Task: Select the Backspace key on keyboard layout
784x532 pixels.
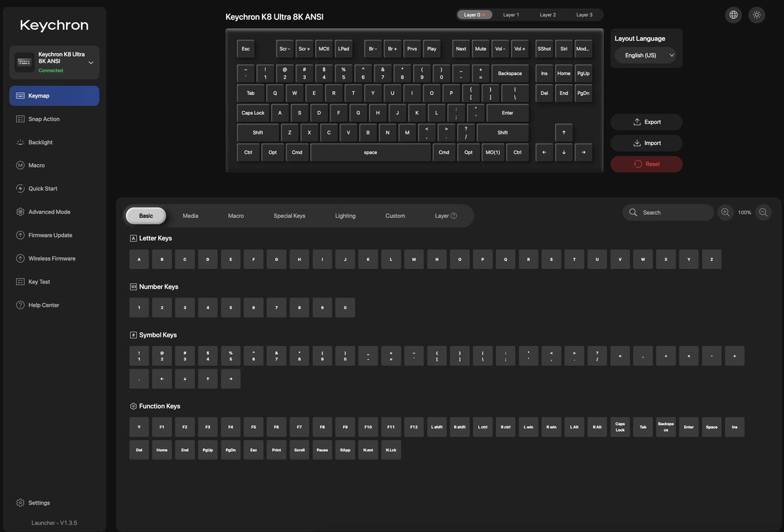Action: pos(510,74)
